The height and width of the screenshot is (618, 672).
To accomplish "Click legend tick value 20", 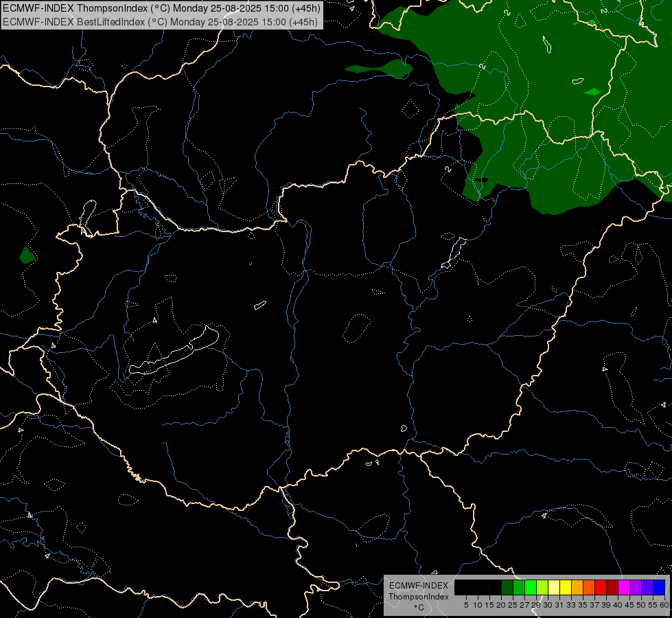I will pos(502,605).
